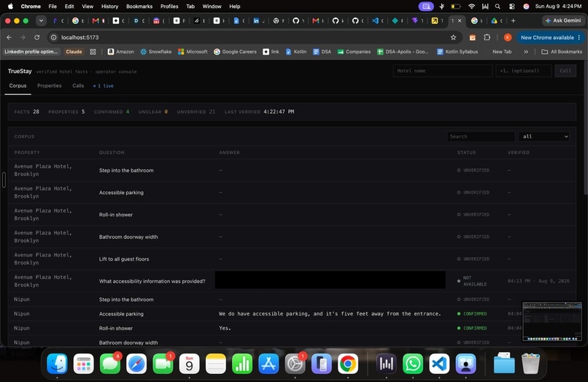Open Chrome profile avatar K
This screenshot has height=382, width=588.
tap(507, 37)
